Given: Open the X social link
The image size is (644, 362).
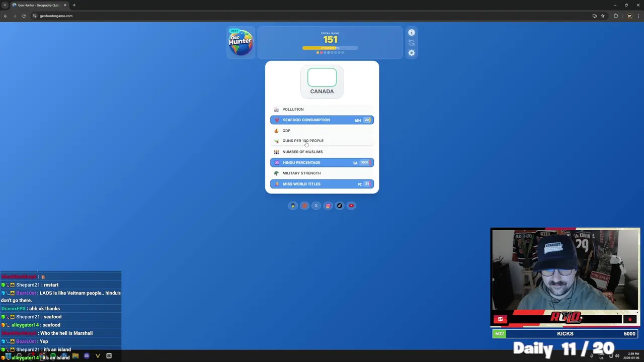Looking at the screenshot, I should click(316, 206).
